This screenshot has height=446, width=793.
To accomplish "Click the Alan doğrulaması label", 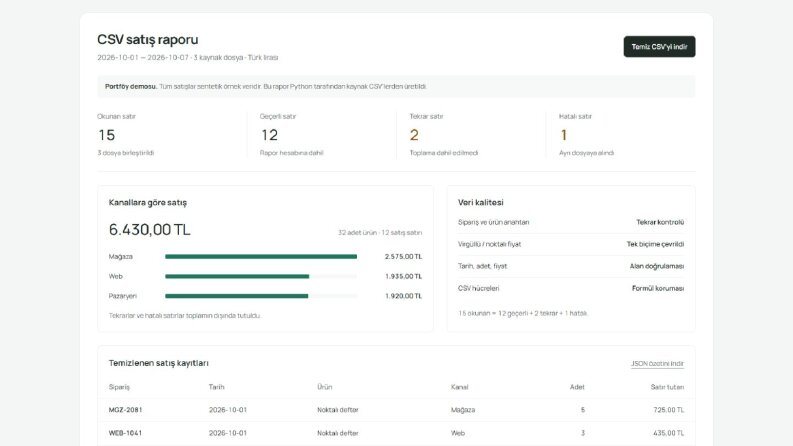I will [657, 266].
